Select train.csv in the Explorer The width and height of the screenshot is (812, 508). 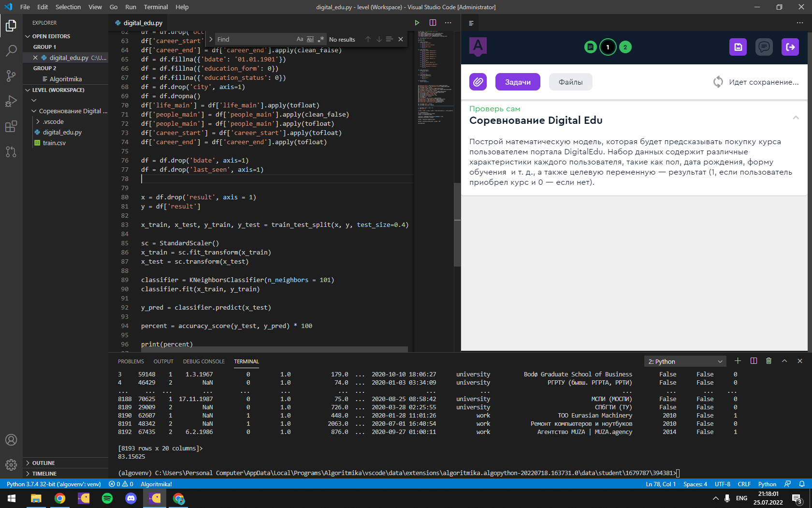click(55, 143)
